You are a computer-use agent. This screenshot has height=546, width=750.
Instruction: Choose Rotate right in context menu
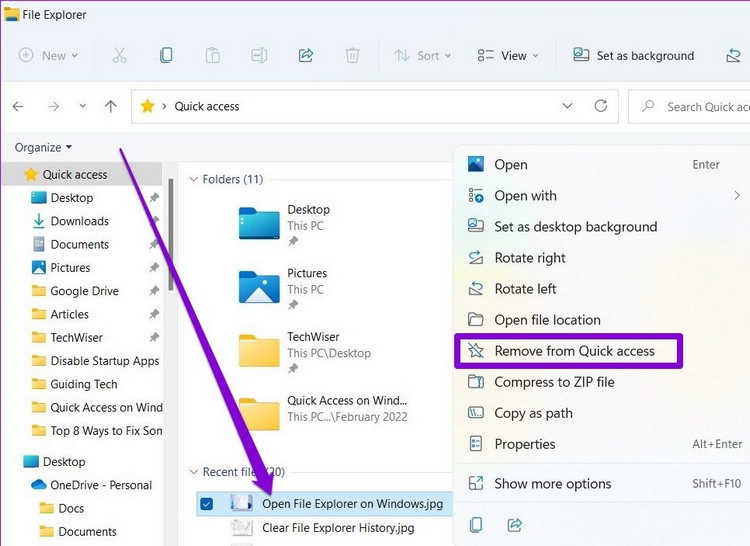pyautogui.click(x=602, y=258)
